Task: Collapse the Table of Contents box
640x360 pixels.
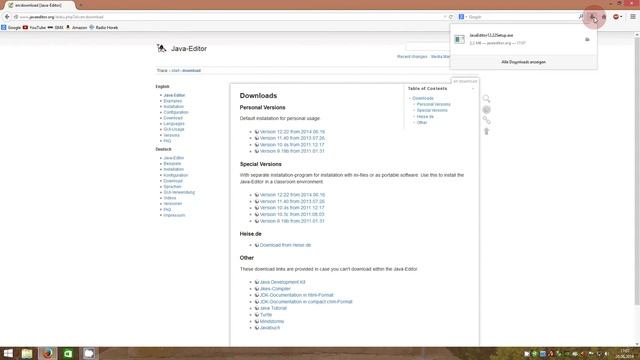Action: [x=473, y=89]
